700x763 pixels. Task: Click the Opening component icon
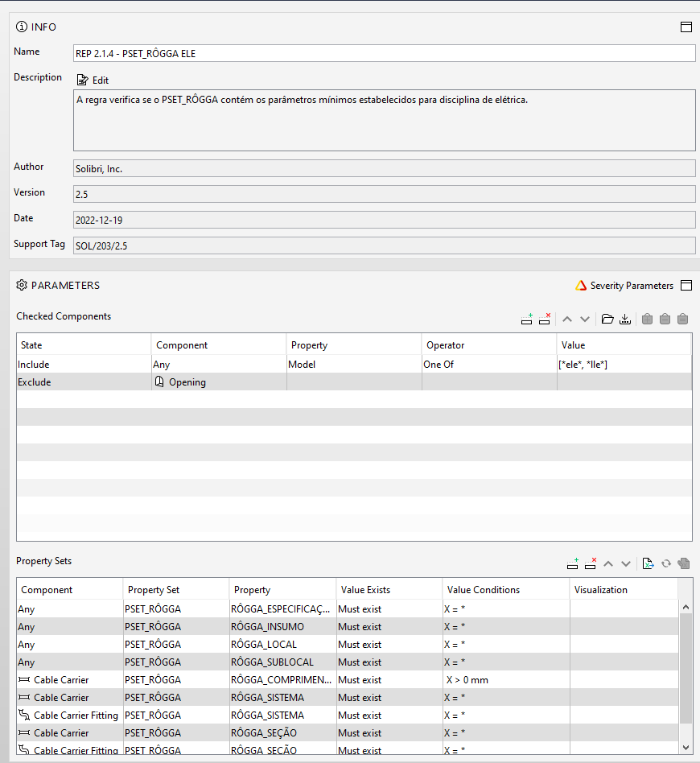(159, 381)
